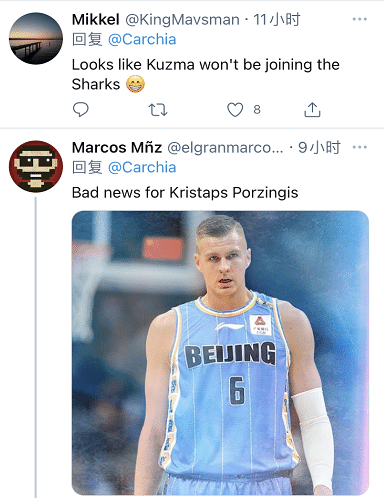Reply to Mikkel's tweet via comment icon

click(x=81, y=110)
